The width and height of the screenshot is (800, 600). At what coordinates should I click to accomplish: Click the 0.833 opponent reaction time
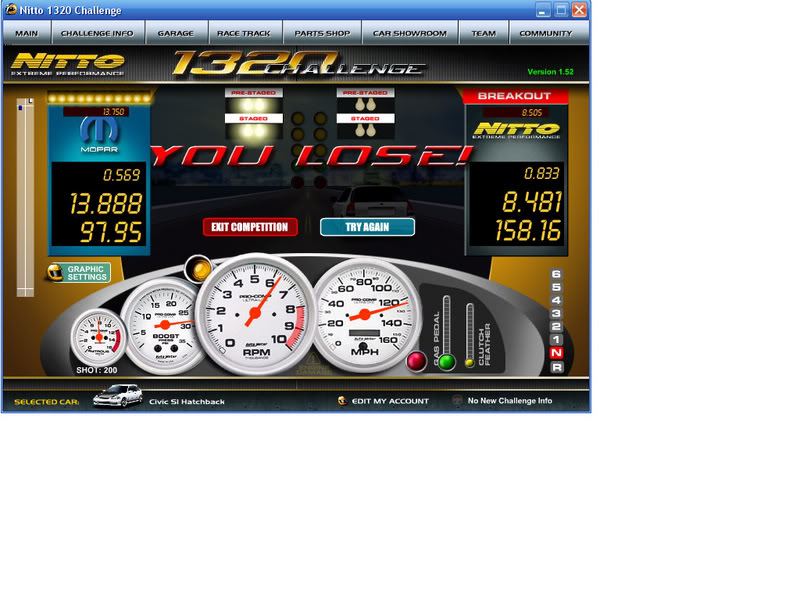(542, 173)
